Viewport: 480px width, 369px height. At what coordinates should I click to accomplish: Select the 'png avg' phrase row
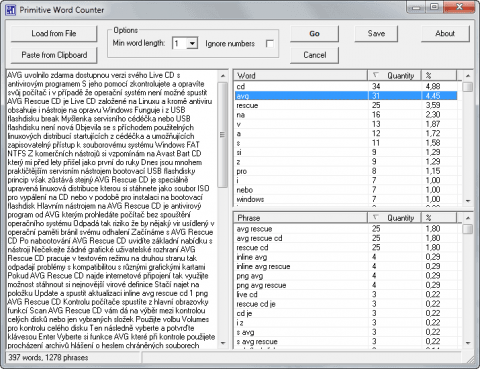tap(346, 276)
